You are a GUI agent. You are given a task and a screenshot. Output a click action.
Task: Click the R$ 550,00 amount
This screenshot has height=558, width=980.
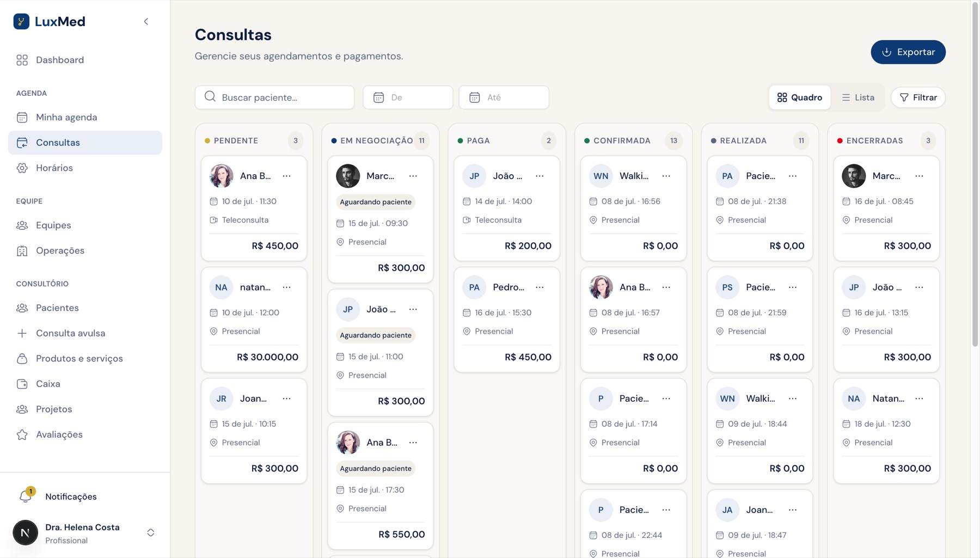pos(401,535)
